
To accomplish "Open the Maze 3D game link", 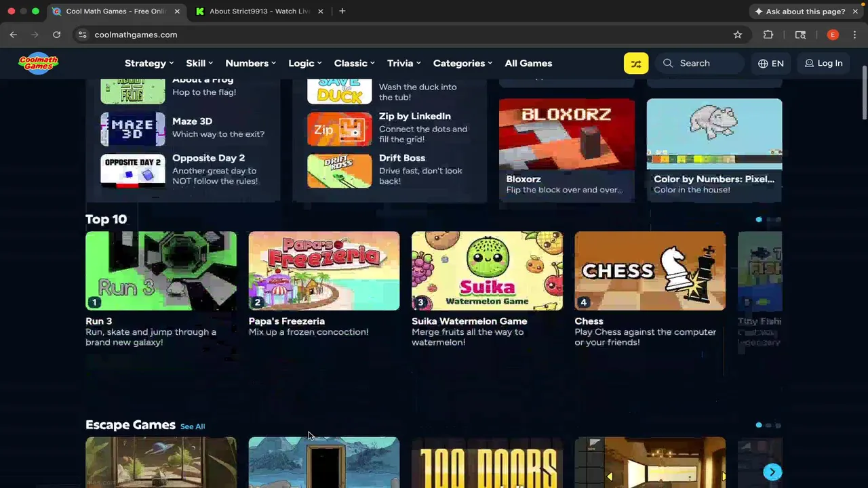I will click(x=192, y=121).
